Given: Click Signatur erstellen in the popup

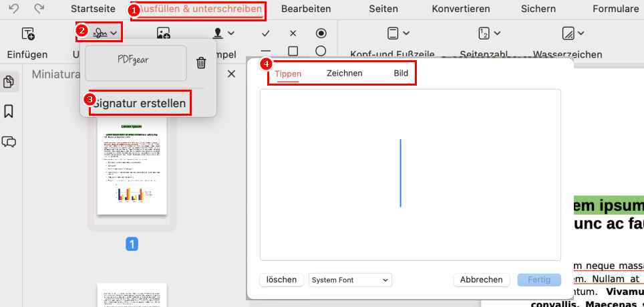Looking at the screenshot, I should tap(139, 103).
